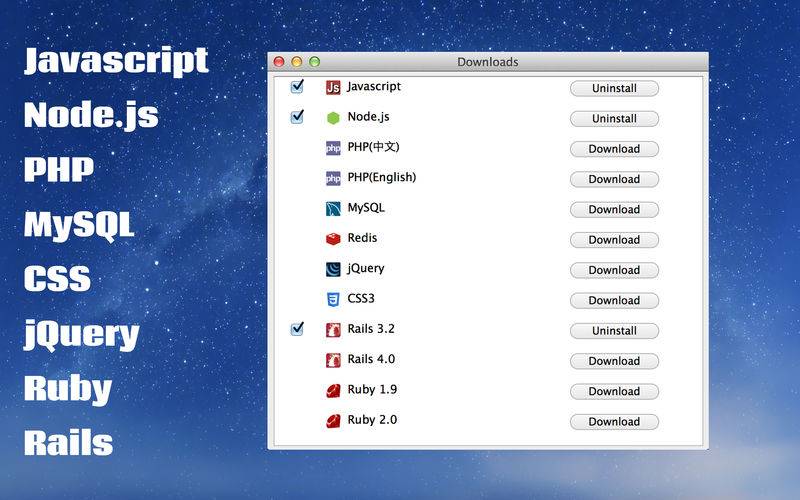Zoom the Downloads window with green button
The image size is (800, 500).
pos(314,62)
